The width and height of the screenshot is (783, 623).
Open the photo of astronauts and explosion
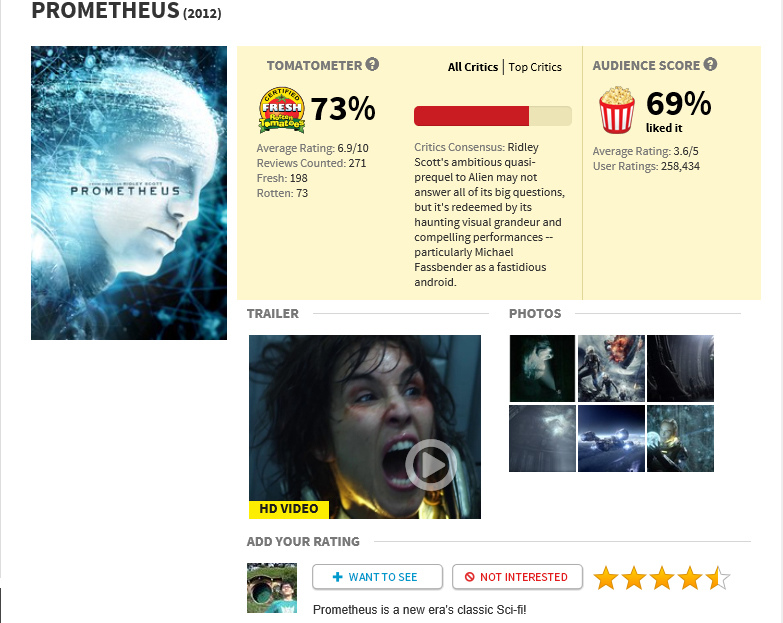point(611,368)
